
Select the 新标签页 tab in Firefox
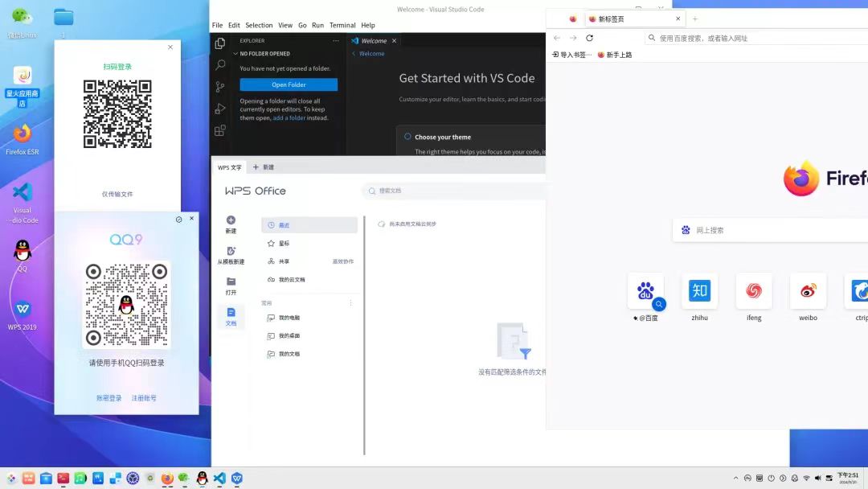[x=635, y=18]
